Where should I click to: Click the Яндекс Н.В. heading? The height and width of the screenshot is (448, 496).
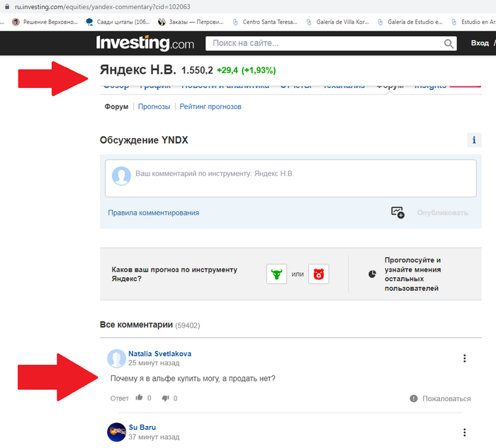pos(138,69)
